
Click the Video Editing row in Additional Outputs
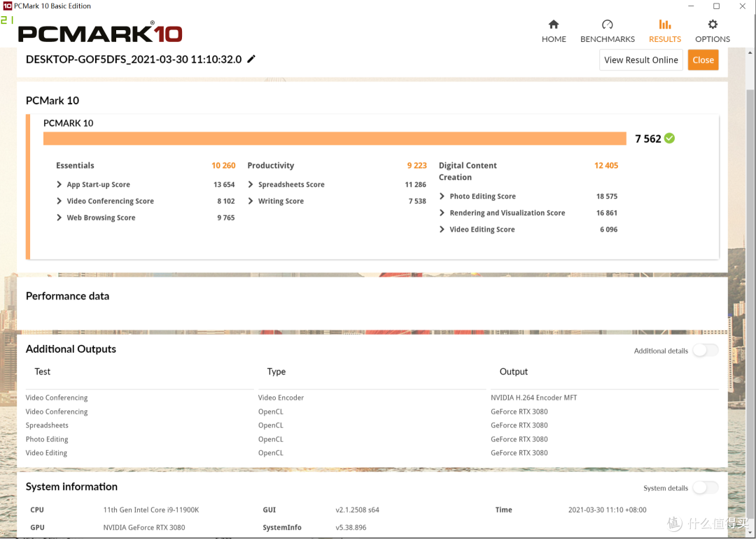point(372,453)
